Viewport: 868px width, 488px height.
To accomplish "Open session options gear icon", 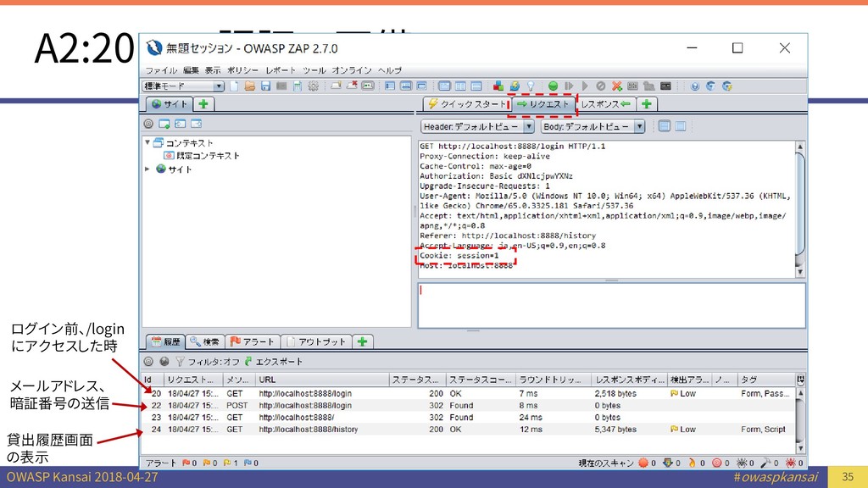I will [x=313, y=86].
